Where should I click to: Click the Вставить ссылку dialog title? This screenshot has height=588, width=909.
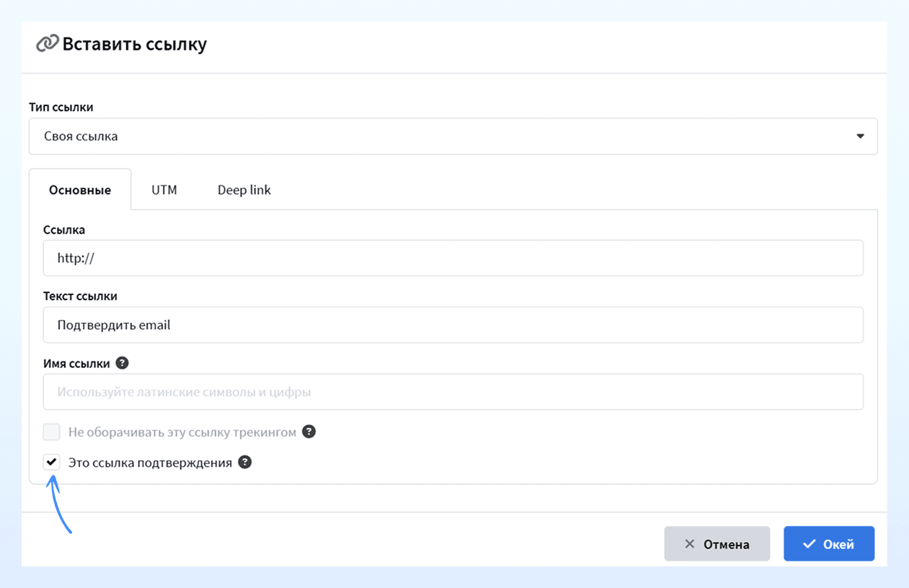(134, 44)
